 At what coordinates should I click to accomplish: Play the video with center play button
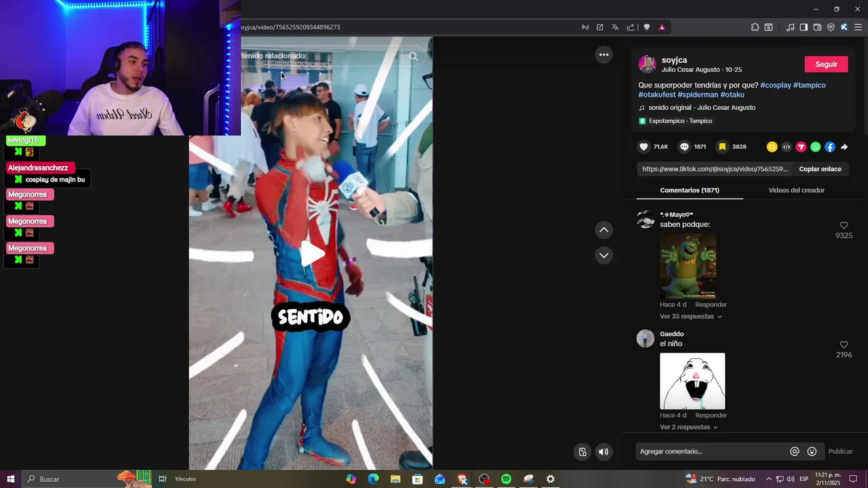coord(311,254)
